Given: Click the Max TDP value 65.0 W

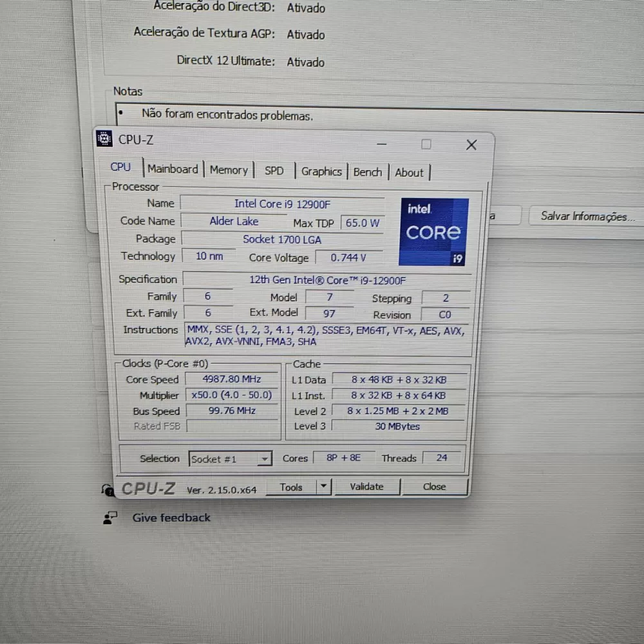Looking at the screenshot, I should pyautogui.click(x=362, y=223).
